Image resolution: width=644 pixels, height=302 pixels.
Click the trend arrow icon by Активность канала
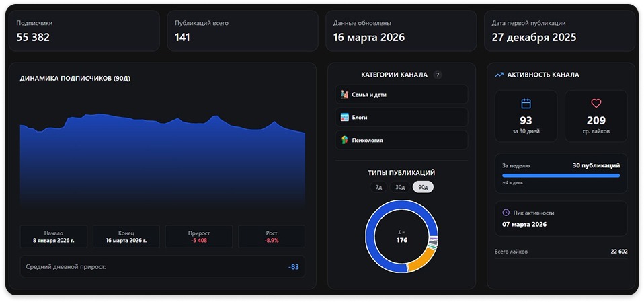[x=499, y=75]
